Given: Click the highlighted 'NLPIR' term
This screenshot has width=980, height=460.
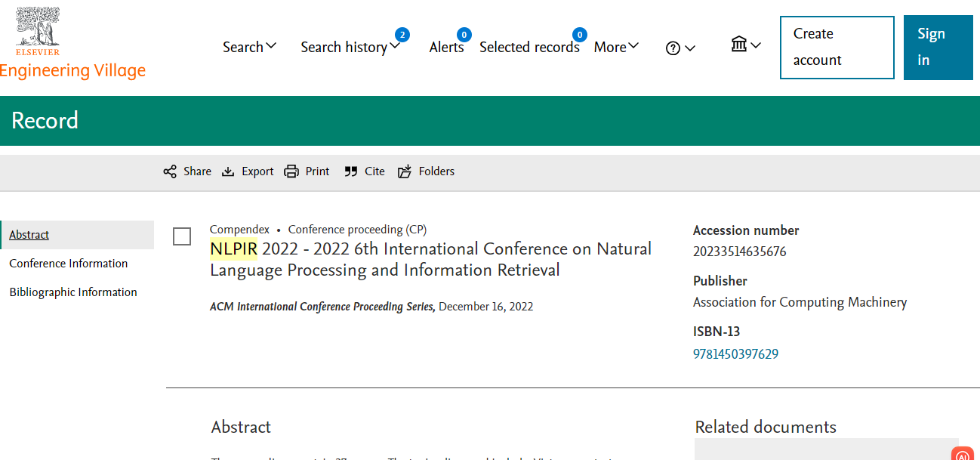Looking at the screenshot, I should pyautogui.click(x=234, y=249).
